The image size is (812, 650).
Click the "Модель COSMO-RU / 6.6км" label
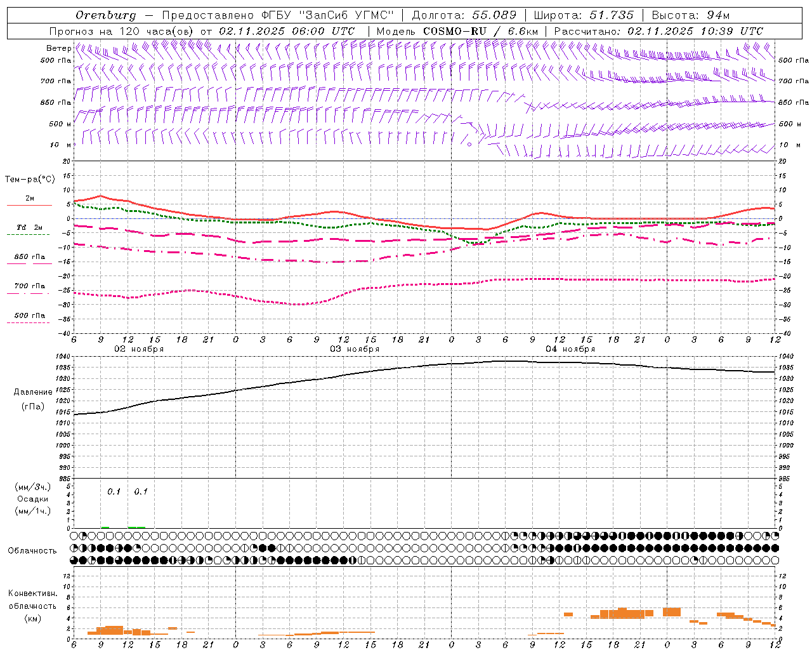click(x=457, y=31)
